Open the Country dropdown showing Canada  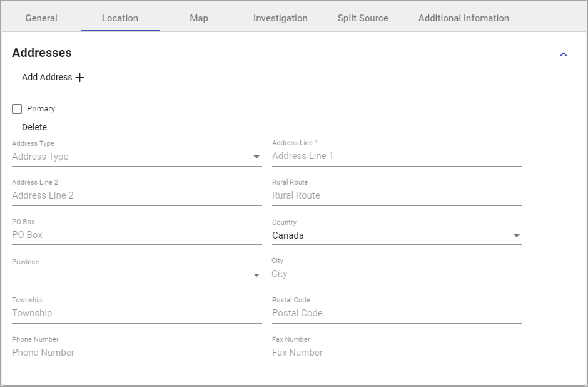(396, 235)
